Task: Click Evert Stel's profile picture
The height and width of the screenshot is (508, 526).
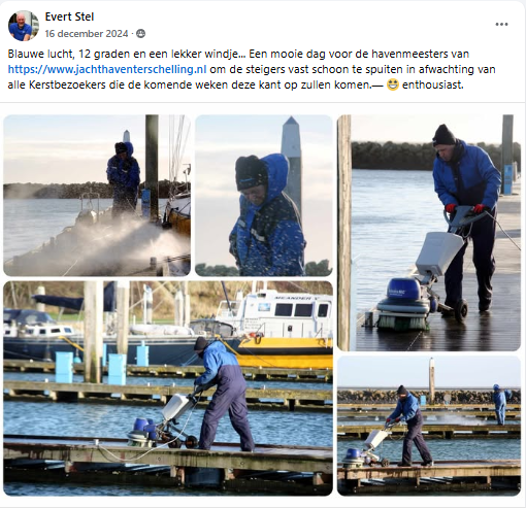Action: click(x=23, y=26)
